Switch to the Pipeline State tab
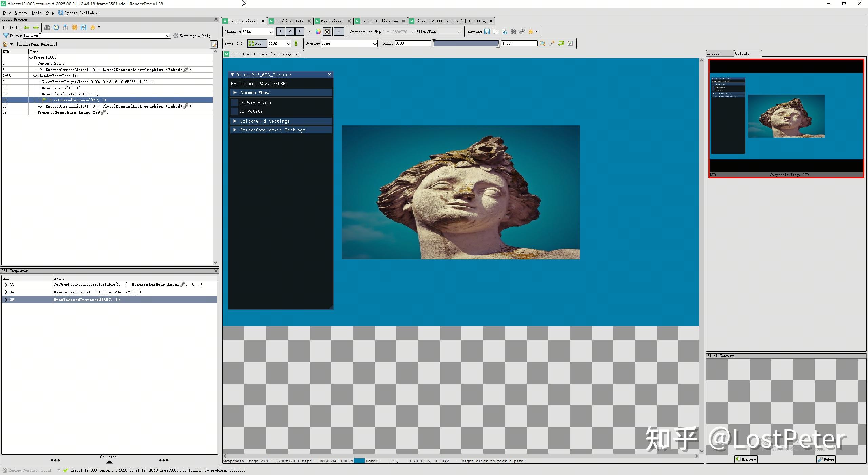Screen dimensions: 868x475 [289, 21]
